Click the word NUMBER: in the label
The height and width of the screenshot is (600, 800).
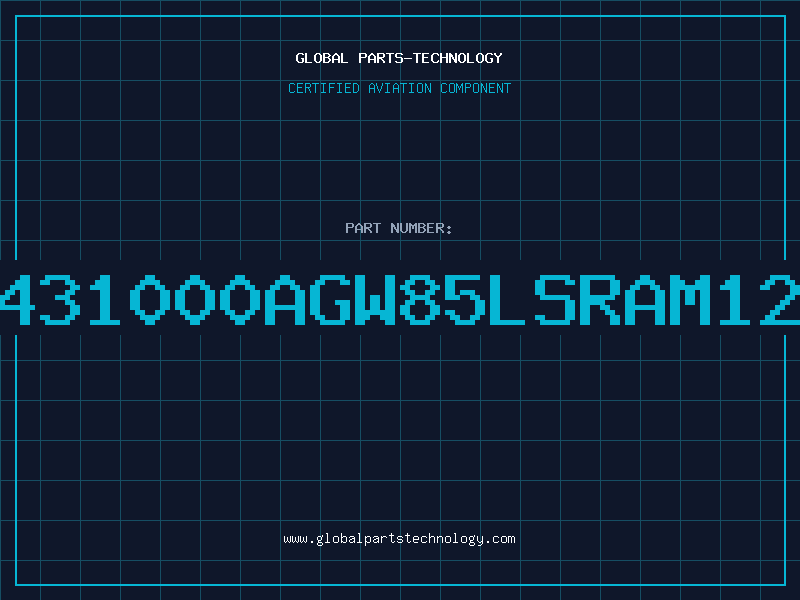421,228
